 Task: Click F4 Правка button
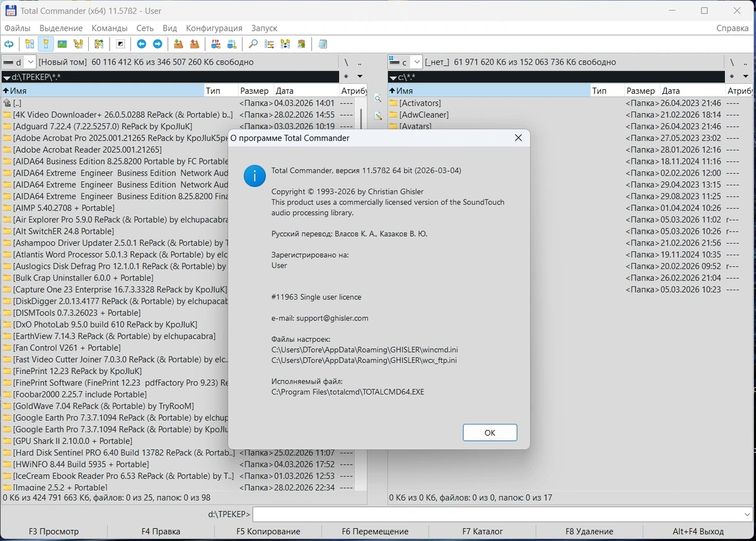pyautogui.click(x=161, y=532)
